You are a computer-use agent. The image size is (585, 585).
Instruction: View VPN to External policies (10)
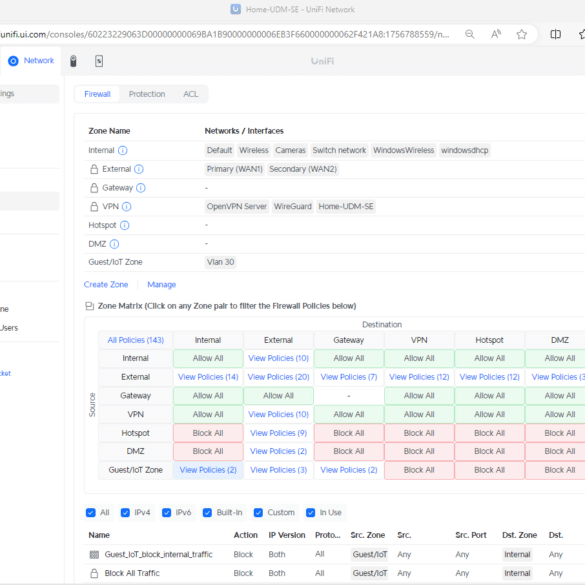point(278,414)
